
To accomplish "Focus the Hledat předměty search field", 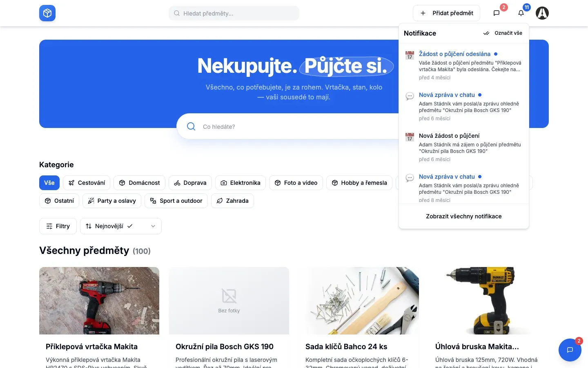I will point(234,13).
